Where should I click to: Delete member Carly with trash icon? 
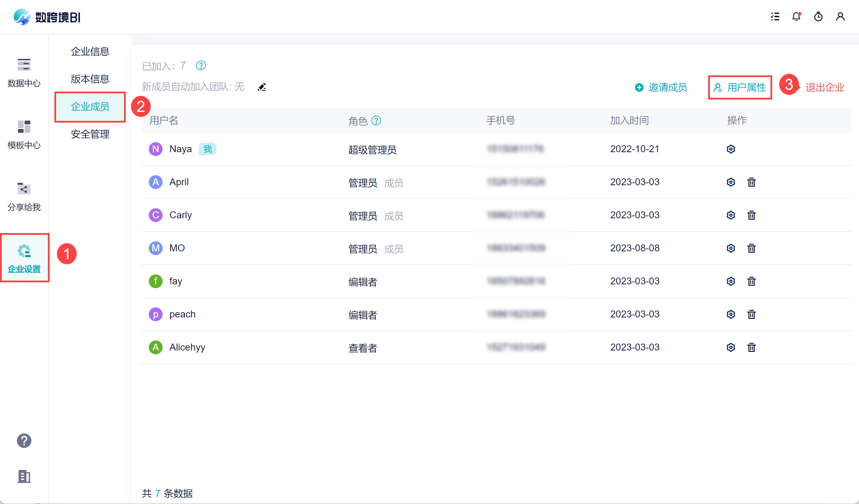point(751,215)
